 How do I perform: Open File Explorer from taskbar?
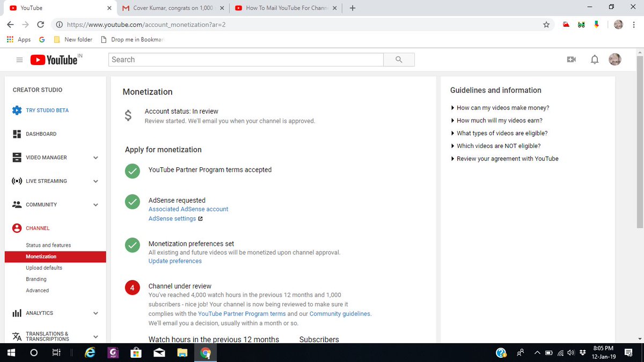pos(182,353)
